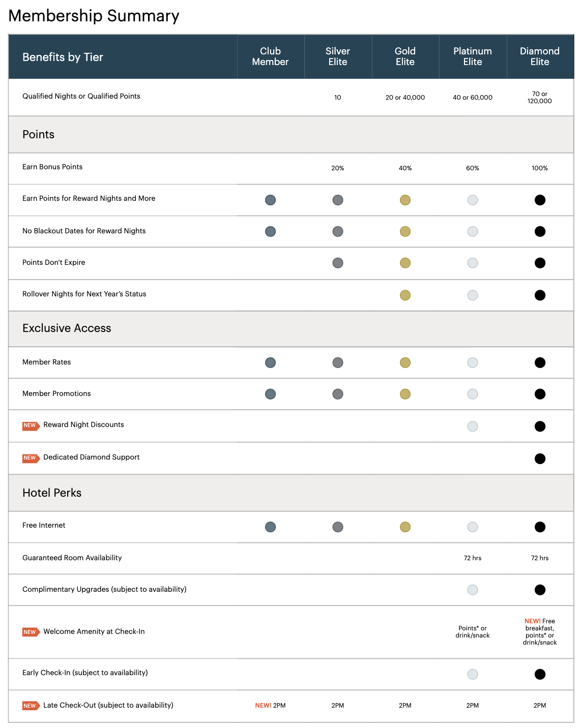Select the Diamond Elite column header
Viewport: 582px width, 728px height.
(540, 56)
